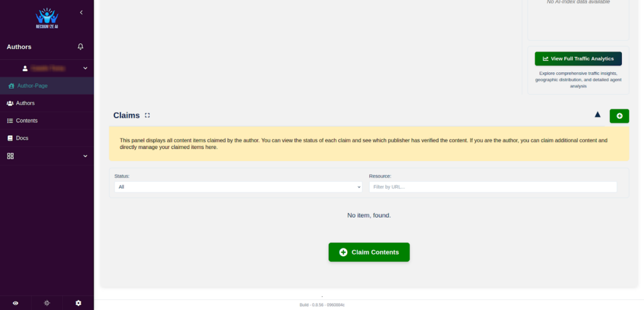Focus the Resource Filter by URL field
This screenshot has height=310, width=644.
coord(493,187)
